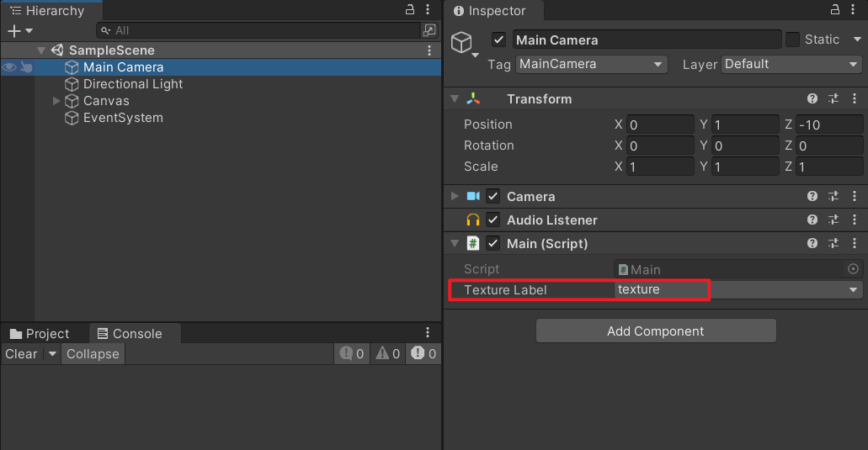Click Rotation X field

[660, 146]
